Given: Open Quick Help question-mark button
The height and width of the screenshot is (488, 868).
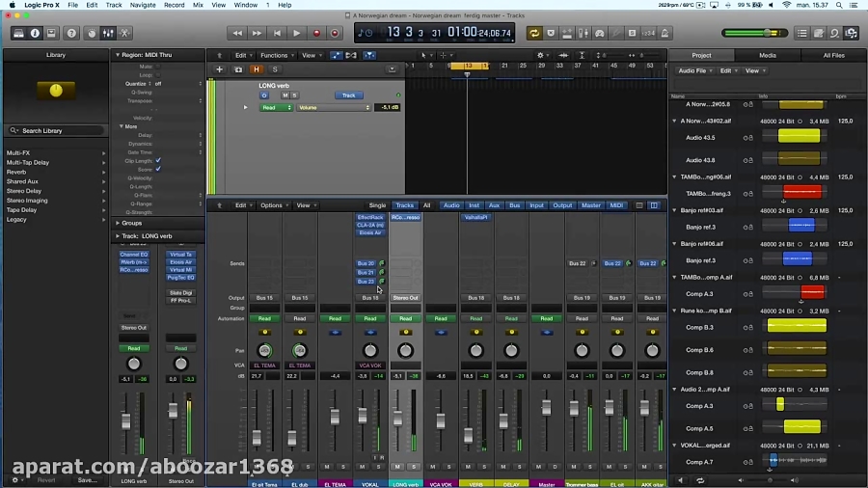Looking at the screenshot, I should 71,33.
